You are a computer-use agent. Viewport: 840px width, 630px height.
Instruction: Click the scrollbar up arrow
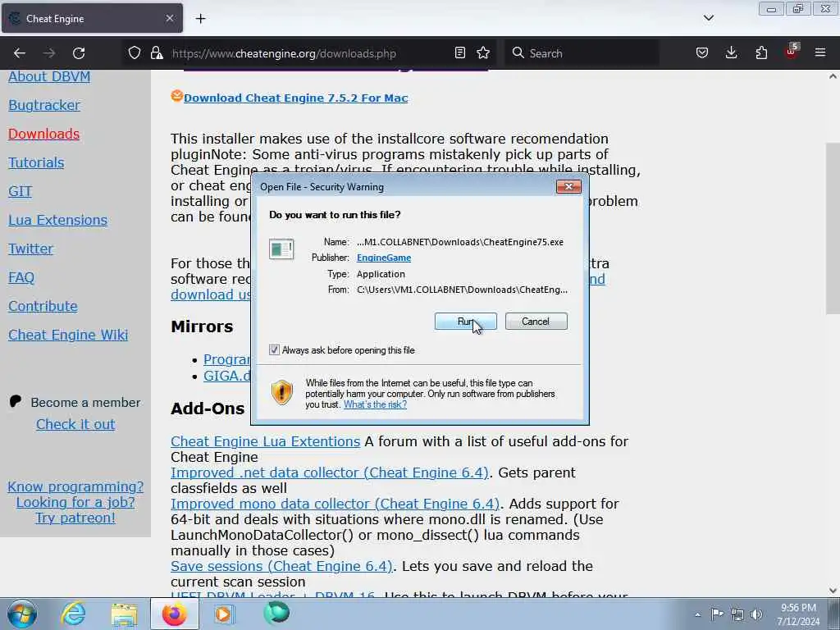click(x=833, y=76)
